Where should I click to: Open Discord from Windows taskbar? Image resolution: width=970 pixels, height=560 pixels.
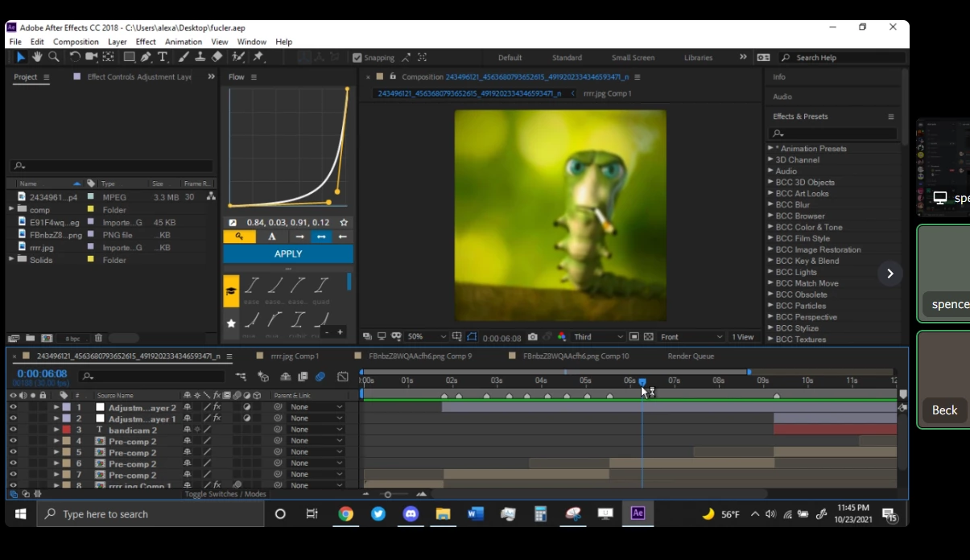click(411, 514)
